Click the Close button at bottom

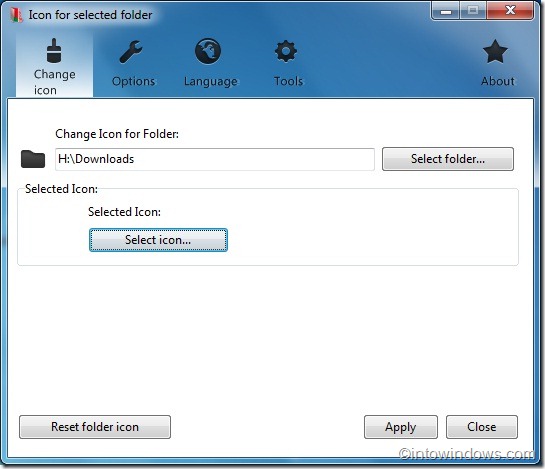[481, 427]
